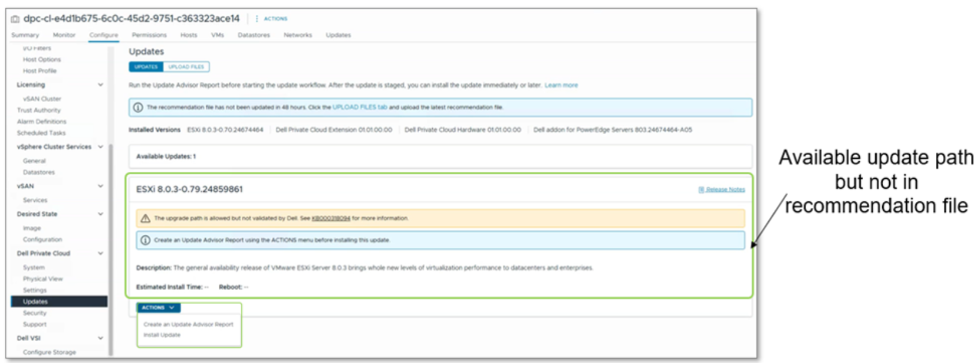Collapse the Dell VSI section chevron

100,338
